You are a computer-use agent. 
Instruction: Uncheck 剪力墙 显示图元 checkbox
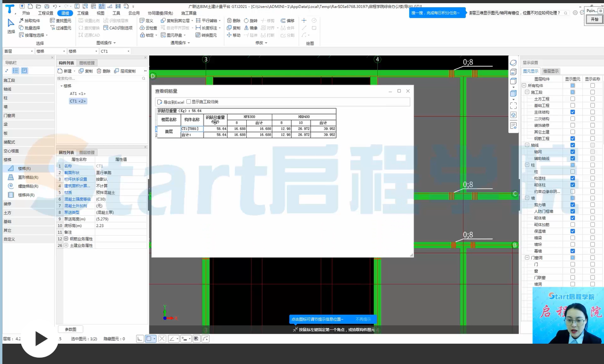572,205
